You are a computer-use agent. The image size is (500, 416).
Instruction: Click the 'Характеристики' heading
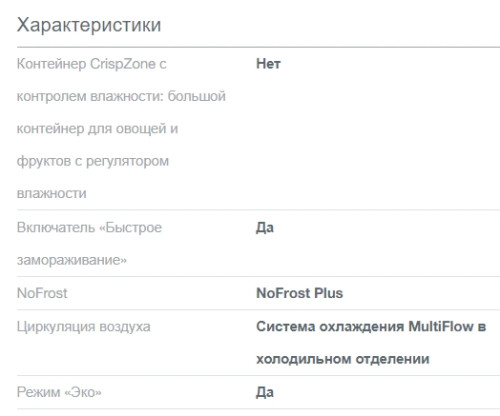89,25
